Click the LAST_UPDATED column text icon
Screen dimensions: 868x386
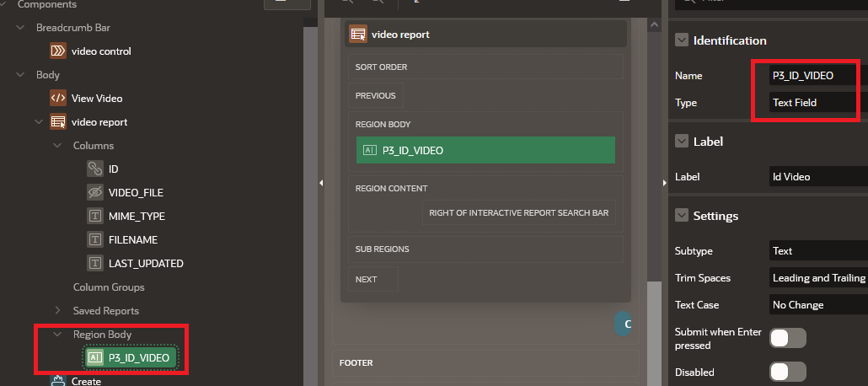click(95, 263)
